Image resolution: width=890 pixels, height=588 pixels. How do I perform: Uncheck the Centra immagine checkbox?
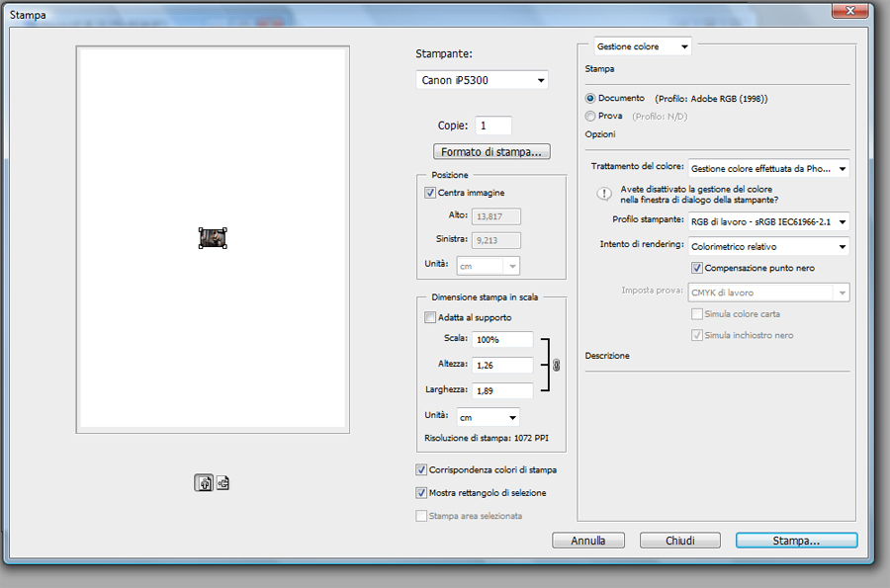point(429,193)
